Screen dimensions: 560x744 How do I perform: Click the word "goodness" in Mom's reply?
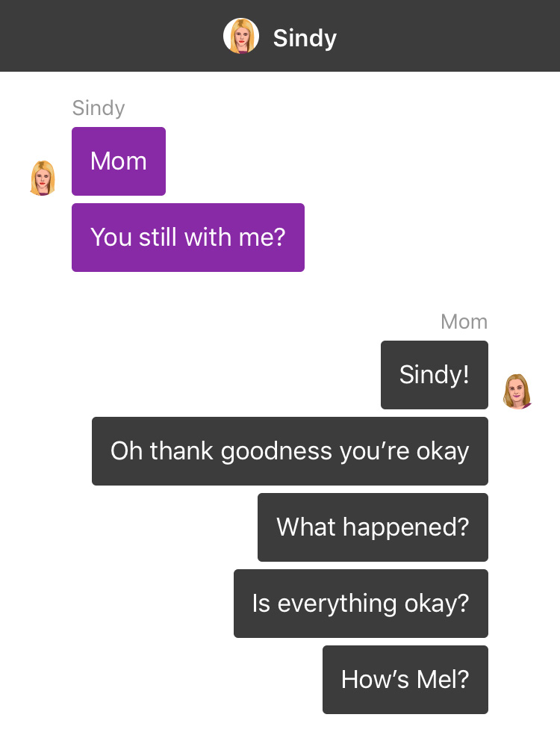[x=276, y=452]
